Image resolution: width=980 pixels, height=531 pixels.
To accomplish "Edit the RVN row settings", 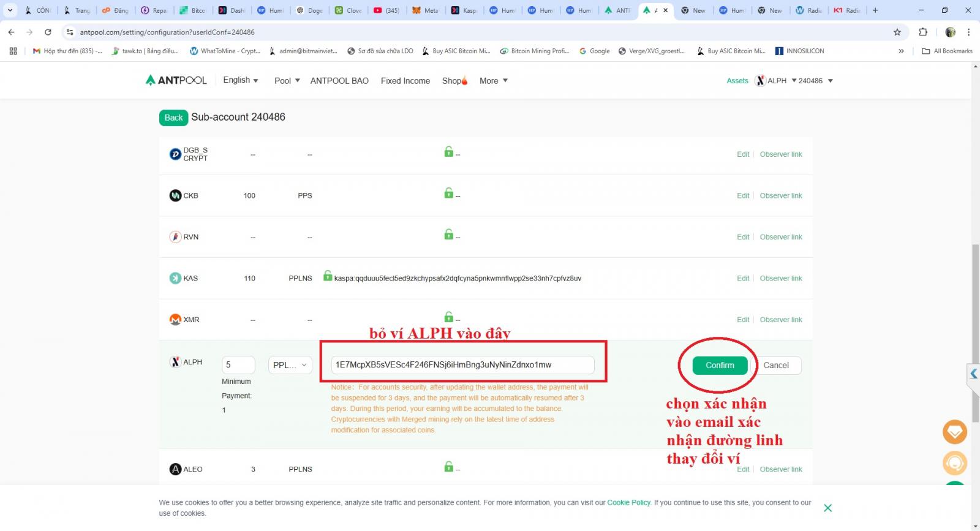I will point(743,237).
